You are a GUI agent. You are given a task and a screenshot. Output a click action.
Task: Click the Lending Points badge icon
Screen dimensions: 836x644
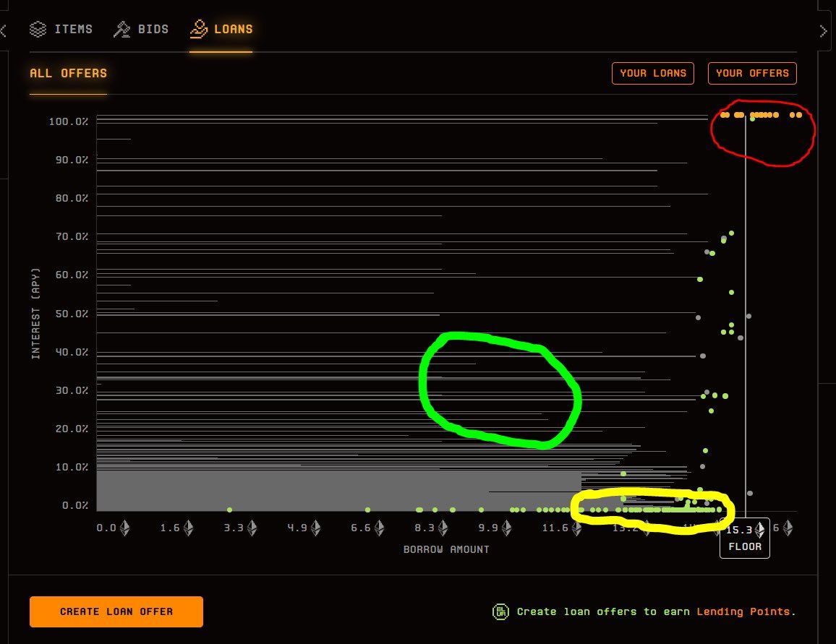click(x=500, y=611)
